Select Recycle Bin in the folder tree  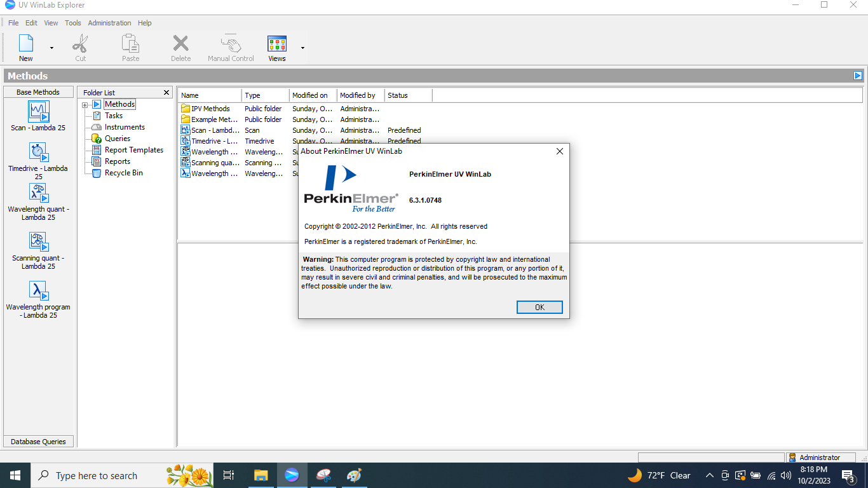(x=124, y=173)
